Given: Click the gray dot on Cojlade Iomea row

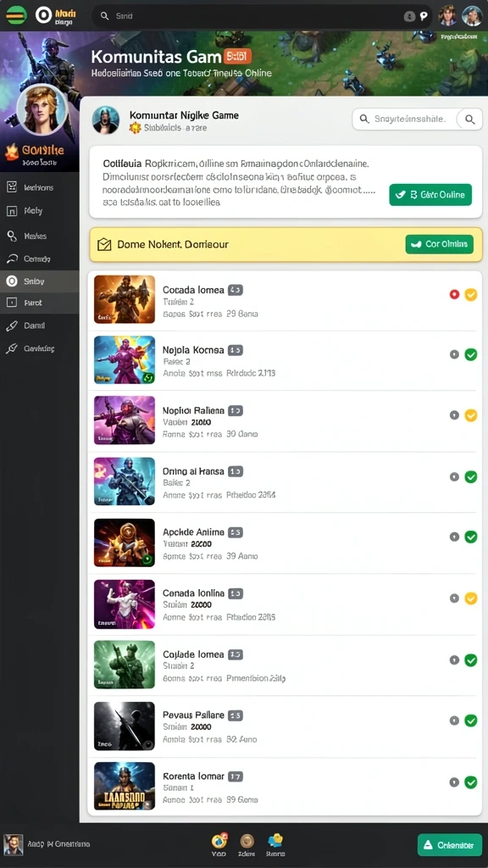Looking at the screenshot, I should tap(454, 659).
